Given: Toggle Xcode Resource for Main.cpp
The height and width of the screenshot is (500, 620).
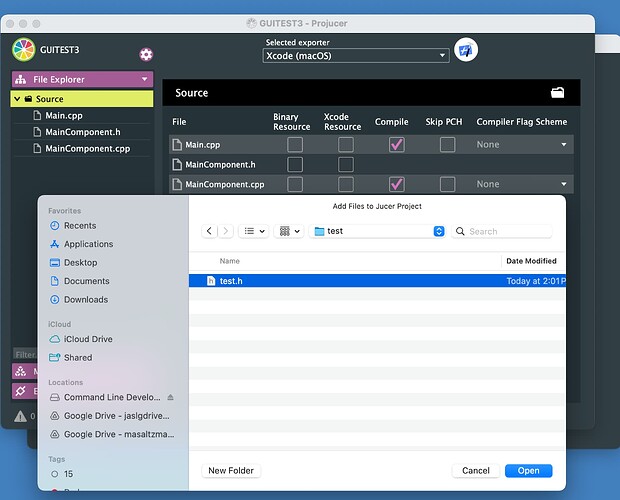Looking at the screenshot, I should [x=346, y=145].
